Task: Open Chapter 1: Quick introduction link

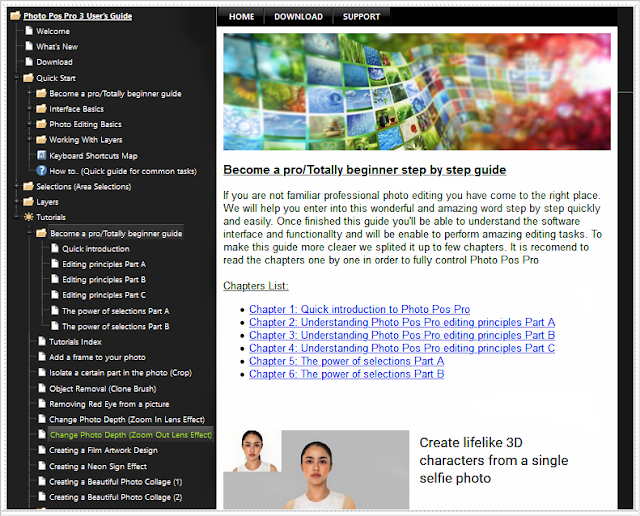Action: (x=360, y=309)
